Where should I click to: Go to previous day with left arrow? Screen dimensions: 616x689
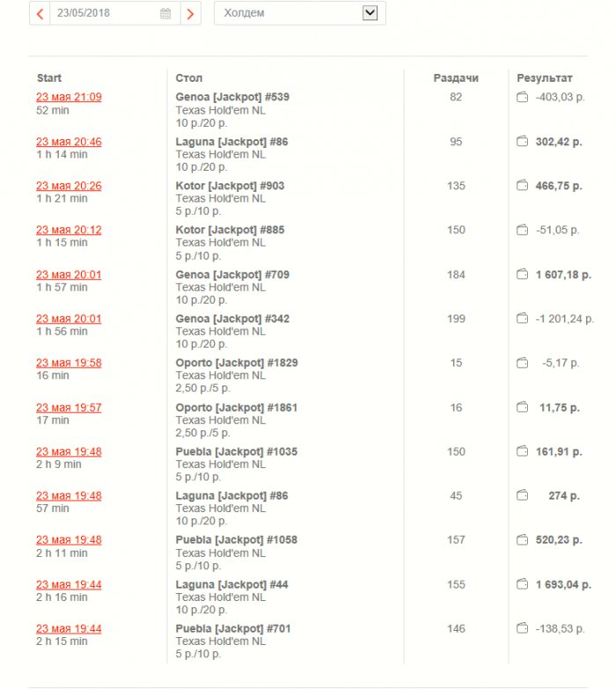(x=40, y=13)
